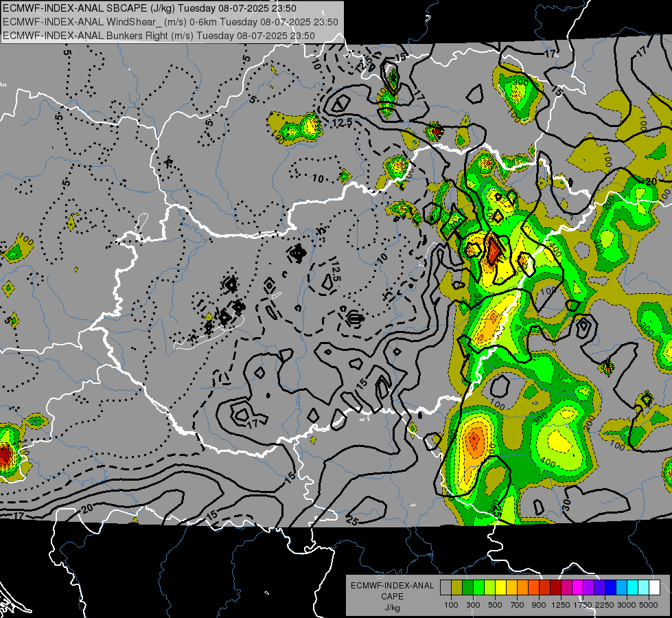Click the 1250 value under legend bar
This screenshot has width=672, height=618.
click(561, 605)
